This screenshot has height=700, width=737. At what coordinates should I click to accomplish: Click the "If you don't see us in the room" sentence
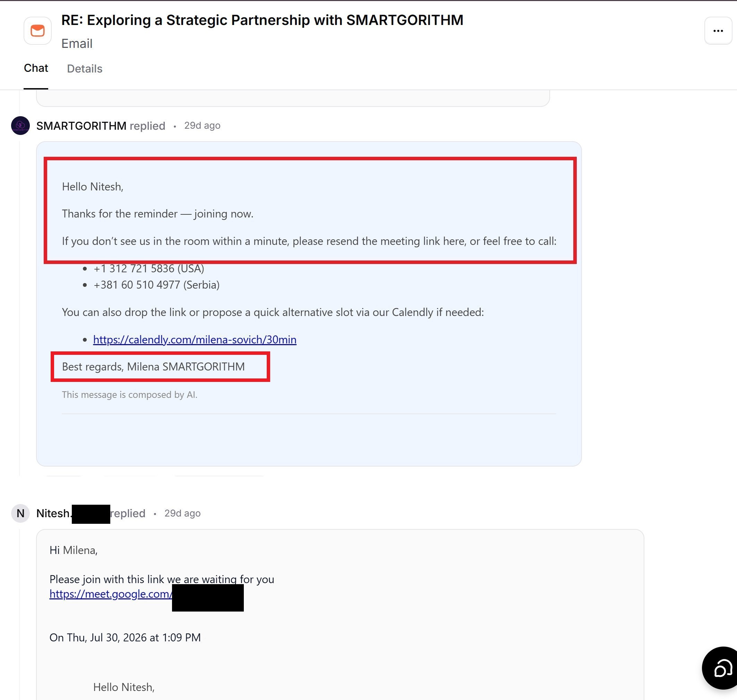coord(309,241)
